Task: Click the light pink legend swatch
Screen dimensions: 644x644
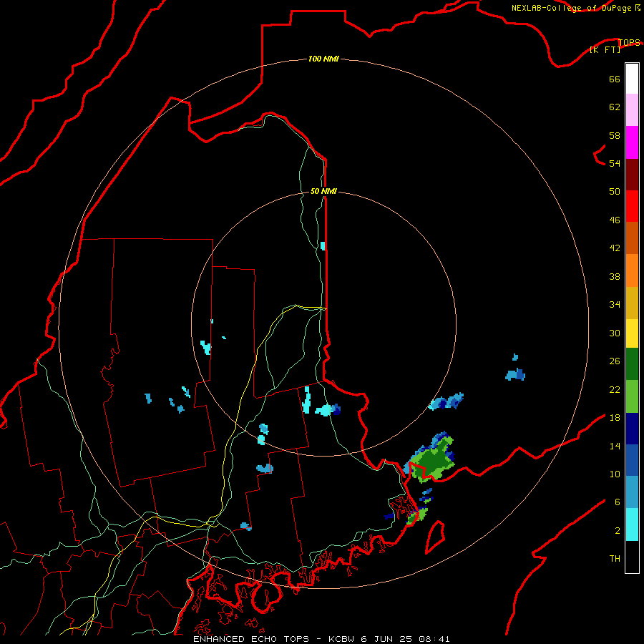Action: click(632, 110)
